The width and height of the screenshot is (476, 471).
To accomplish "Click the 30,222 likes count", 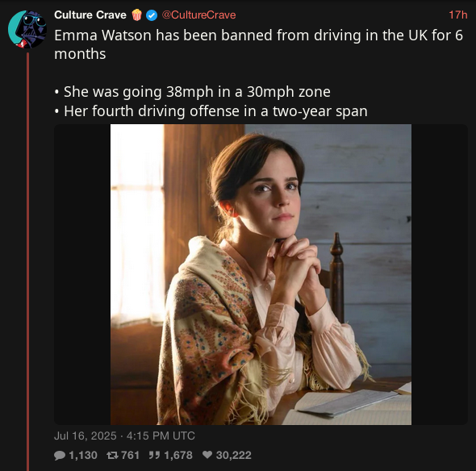I will tap(233, 455).
